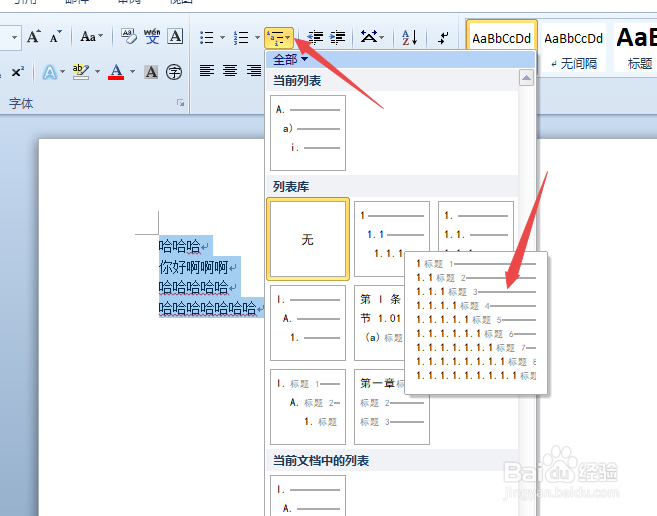Click the last line 哈哈哈哈哈哈哈
This screenshot has height=516, width=657.
point(207,309)
